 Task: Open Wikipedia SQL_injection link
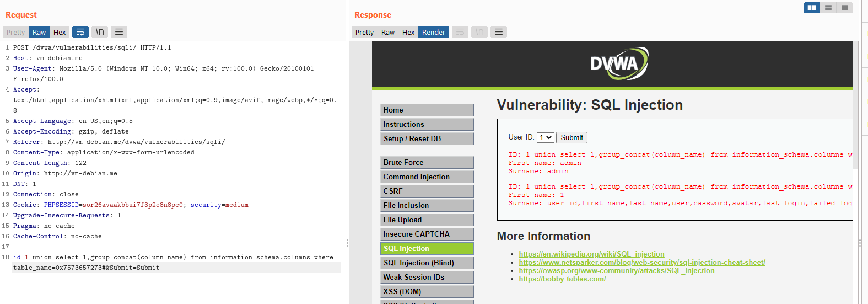coord(591,254)
